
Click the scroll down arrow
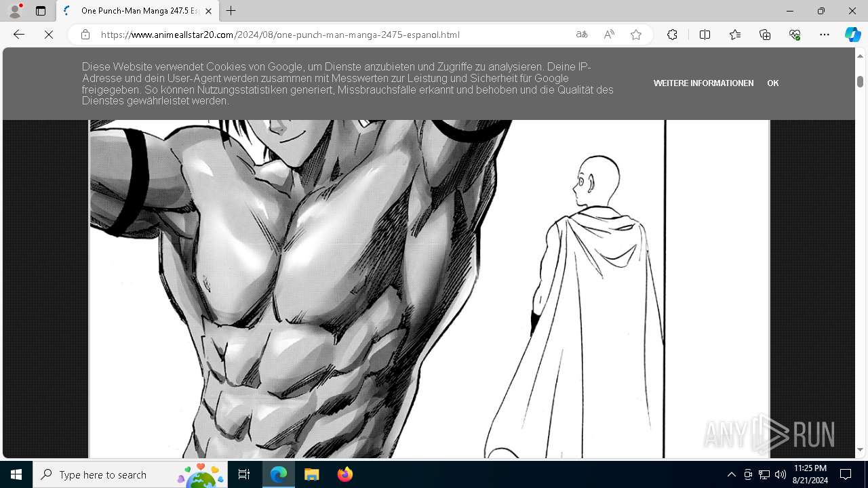point(860,449)
